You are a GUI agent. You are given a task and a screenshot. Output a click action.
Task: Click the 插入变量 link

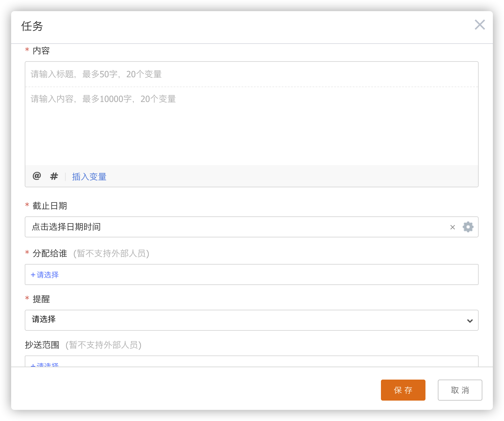89,177
